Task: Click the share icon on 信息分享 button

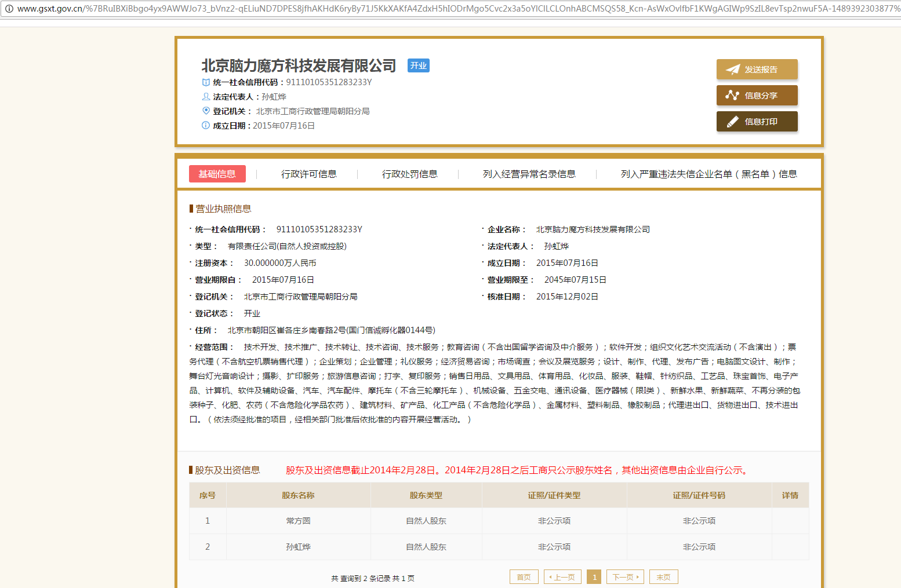Action: [x=732, y=95]
